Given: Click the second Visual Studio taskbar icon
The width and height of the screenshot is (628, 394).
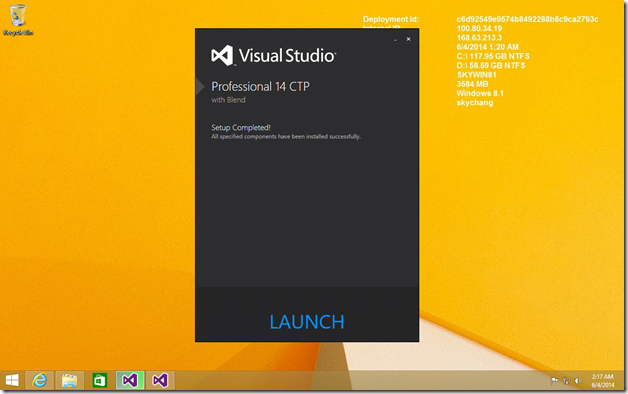Looking at the screenshot, I should tap(160, 380).
